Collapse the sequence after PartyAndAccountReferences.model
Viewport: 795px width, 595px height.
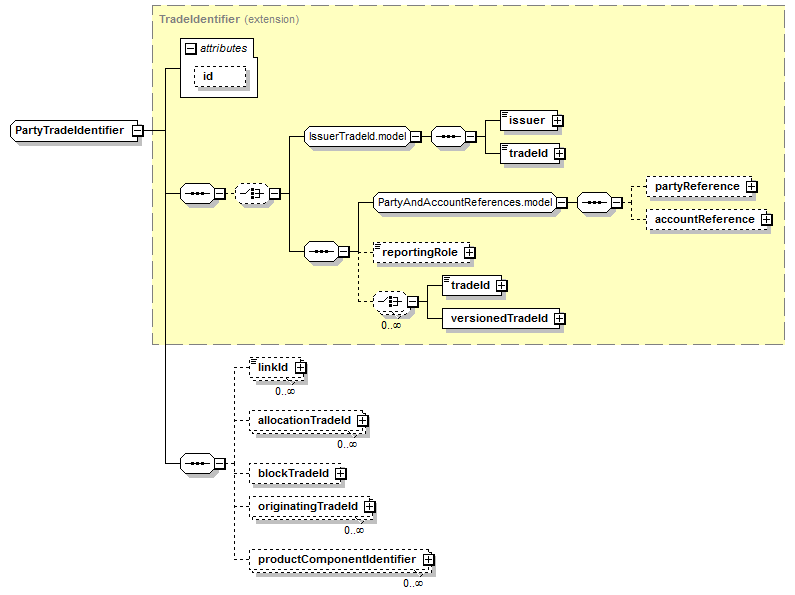pos(617,203)
